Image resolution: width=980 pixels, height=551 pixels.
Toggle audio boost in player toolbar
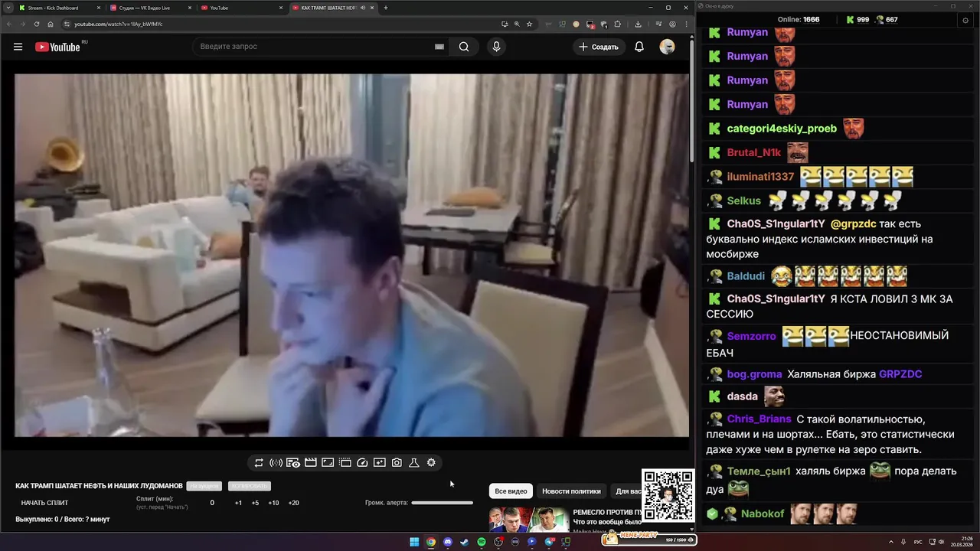[276, 463]
